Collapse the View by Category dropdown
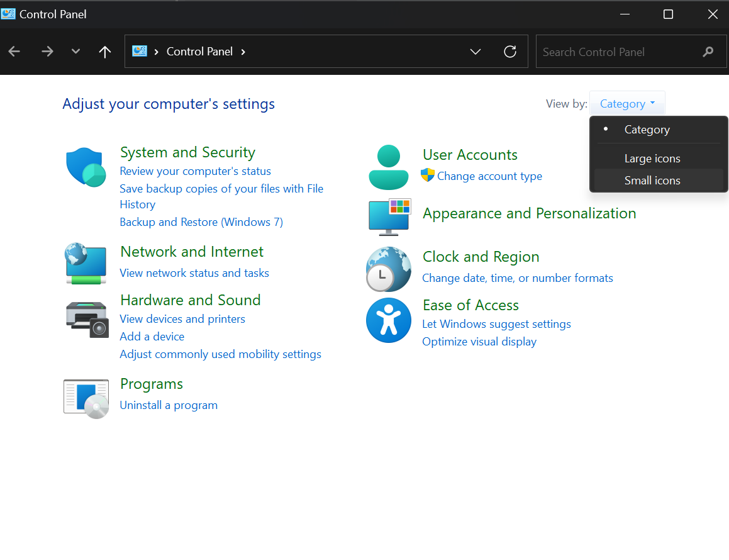729x560 pixels. click(626, 104)
